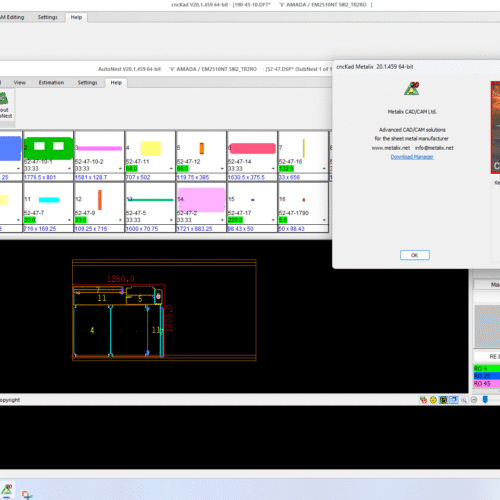Open the AutoNest Help tab
Image resolution: width=500 pixels, height=500 pixels.
pos(116,82)
